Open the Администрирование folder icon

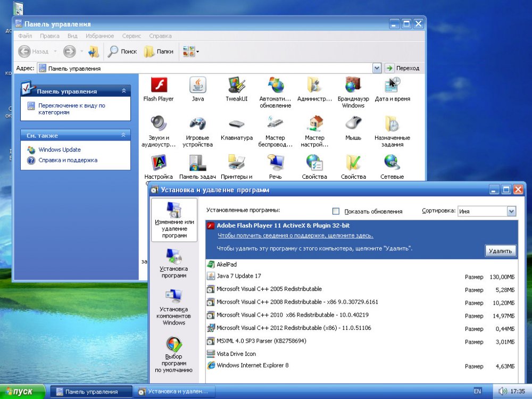click(314, 89)
